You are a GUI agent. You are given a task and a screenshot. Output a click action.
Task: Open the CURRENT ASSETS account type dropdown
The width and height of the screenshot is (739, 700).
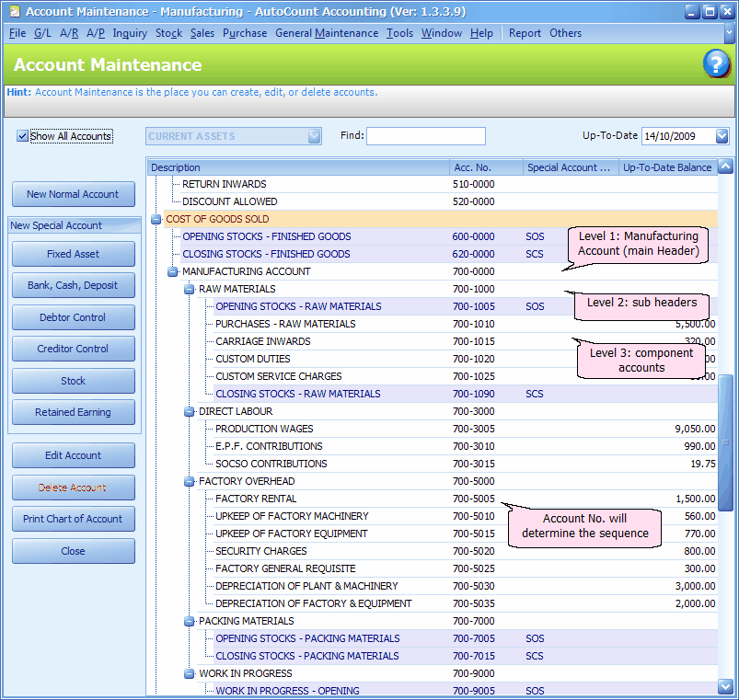pos(314,136)
